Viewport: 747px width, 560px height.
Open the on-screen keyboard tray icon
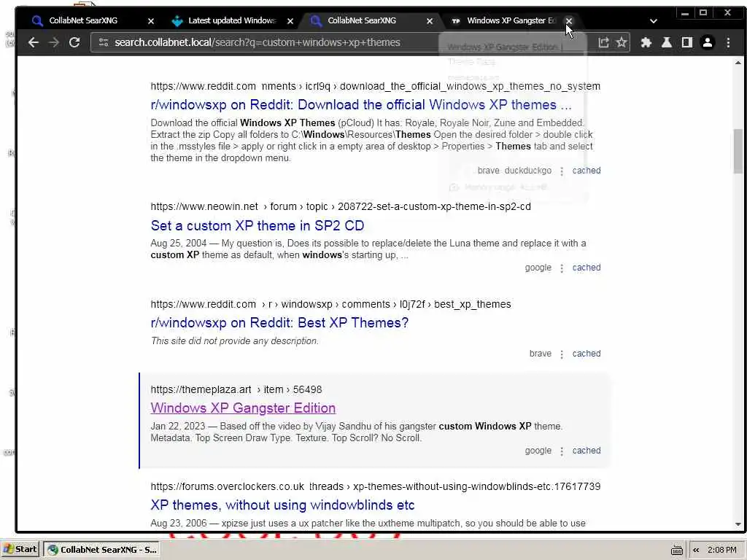point(676,550)
